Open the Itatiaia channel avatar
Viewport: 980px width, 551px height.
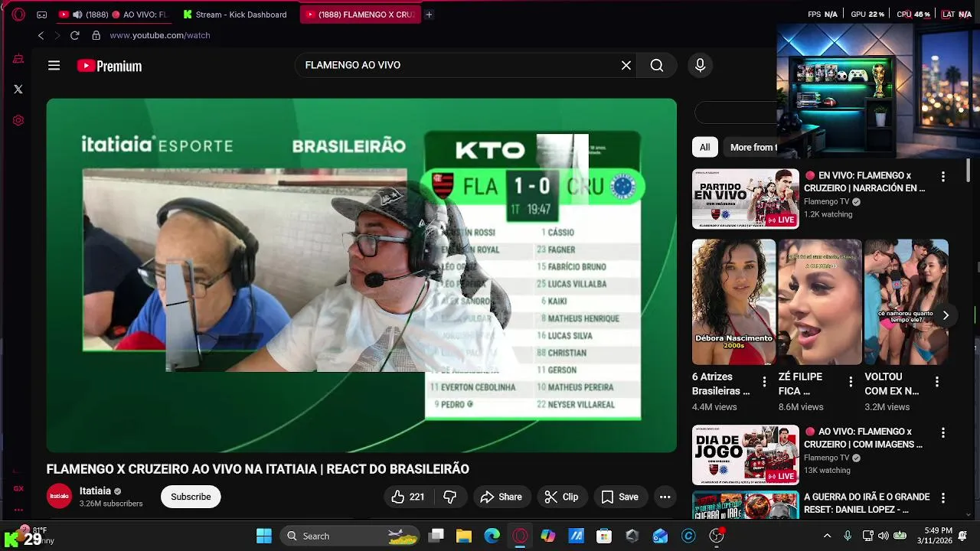(x=59, y=496)
